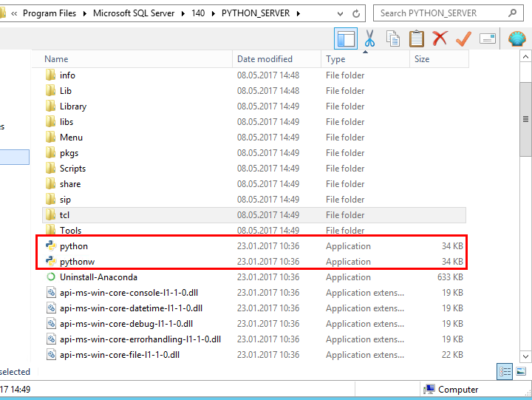Expand arrow after Program Files breadcrumb
Image resolution: width=532 pixels, height=400 pixels.
pos(84,13)
